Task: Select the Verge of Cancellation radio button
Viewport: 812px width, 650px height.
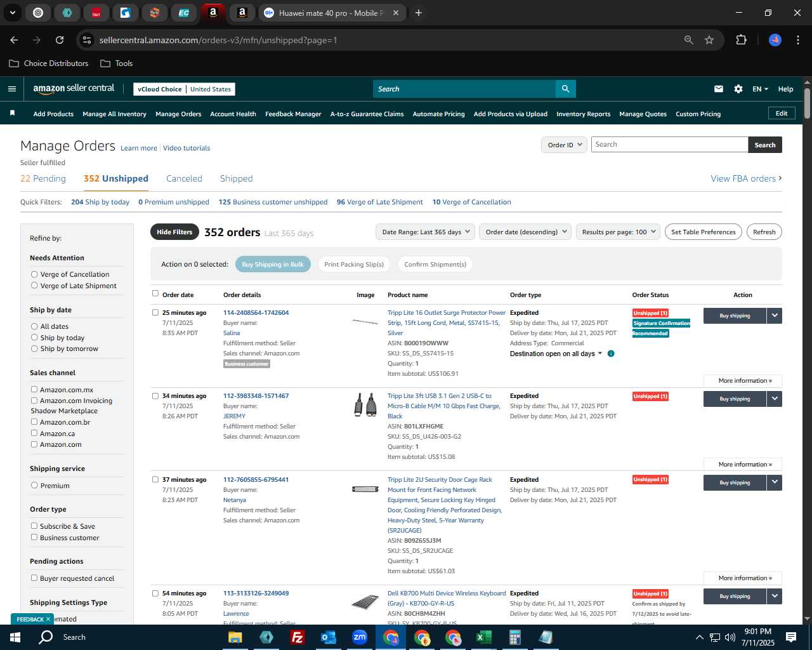Action: (x=34, y=274)
